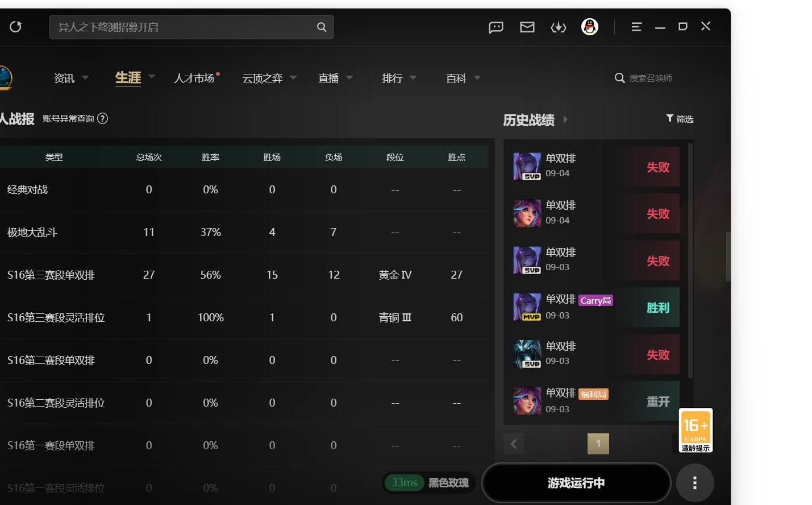
Task: Expand the 资讯 dropdown arrow
Action: pyautogui.click(x=85, y=77)
